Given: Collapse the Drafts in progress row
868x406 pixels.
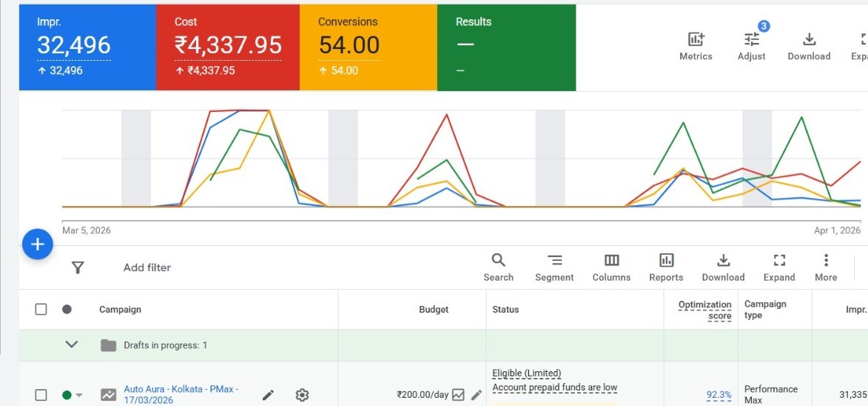Looking at the screenshot, I should (72, 345).
